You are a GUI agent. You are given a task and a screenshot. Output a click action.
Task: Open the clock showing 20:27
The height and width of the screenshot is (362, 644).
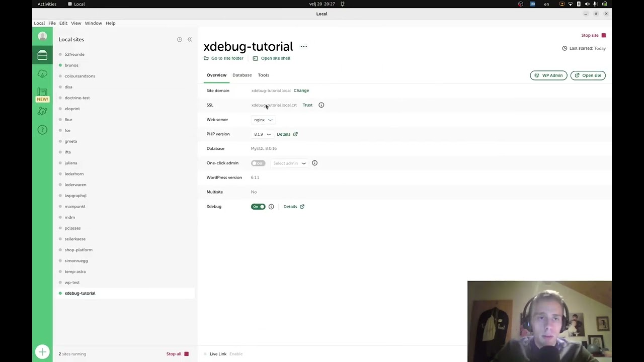pyautogui.click(x=322, y=4)
